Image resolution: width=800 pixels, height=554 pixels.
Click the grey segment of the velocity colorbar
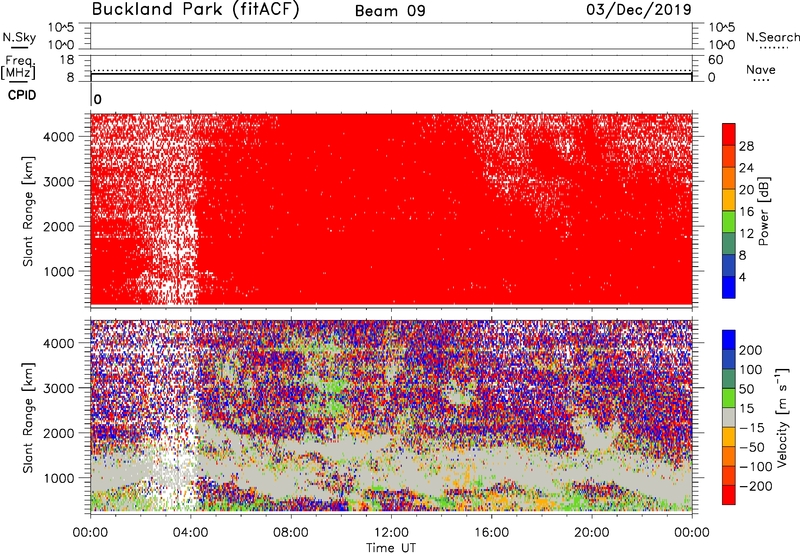click(729, 417)
